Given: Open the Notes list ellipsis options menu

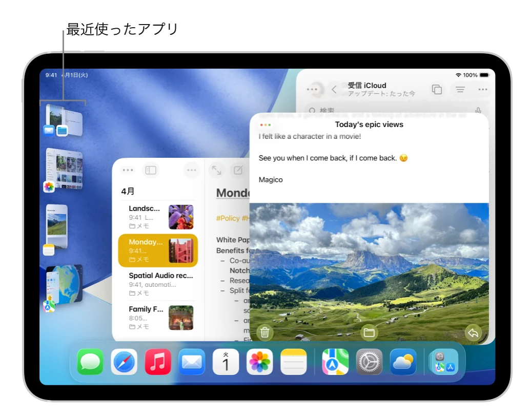Looking at the screenshot, I should tap(191, 170).
